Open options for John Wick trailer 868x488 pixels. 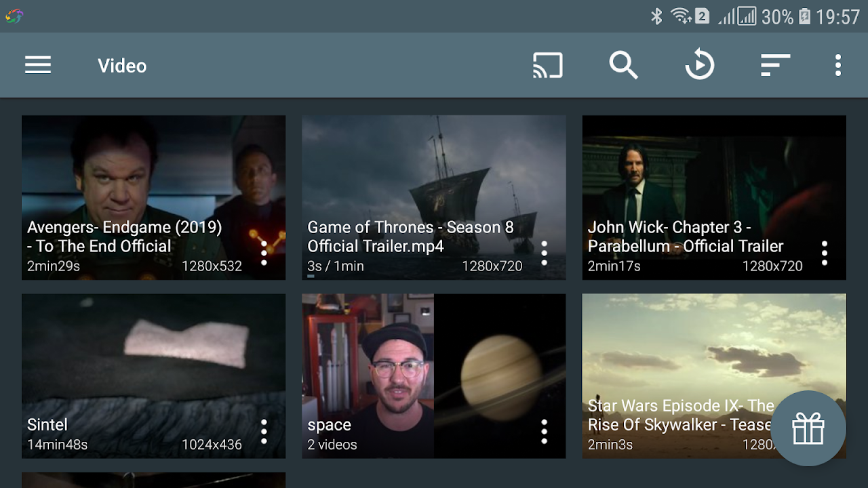824,252
